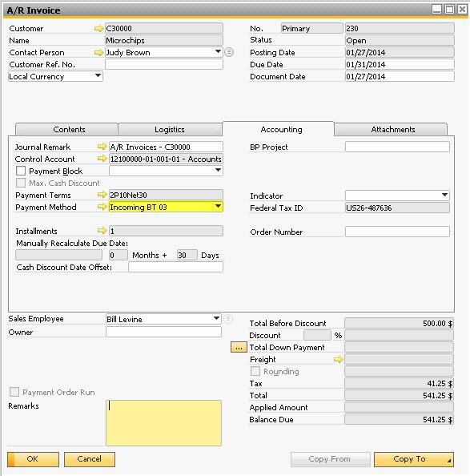Open Customer link arrow for C30000
This screenshot has width=470, height=476.
98,29
